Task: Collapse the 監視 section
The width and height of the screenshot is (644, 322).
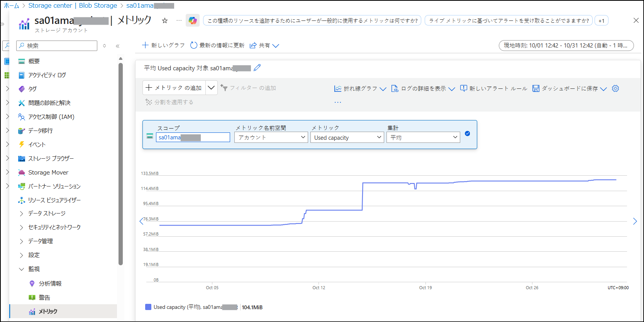Action: point(22,269)
